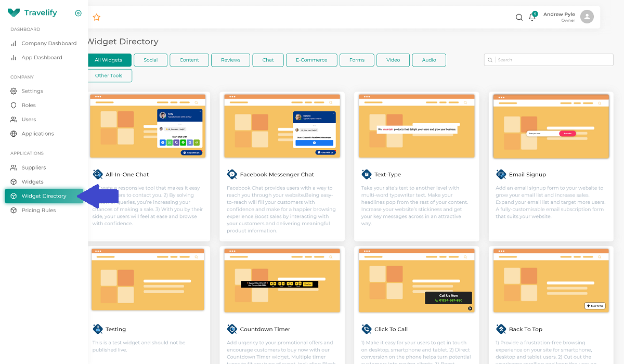This screenshot has width=624, height=364.
Task: Select the Social filter tab
Action: click(x=151, y=60)
